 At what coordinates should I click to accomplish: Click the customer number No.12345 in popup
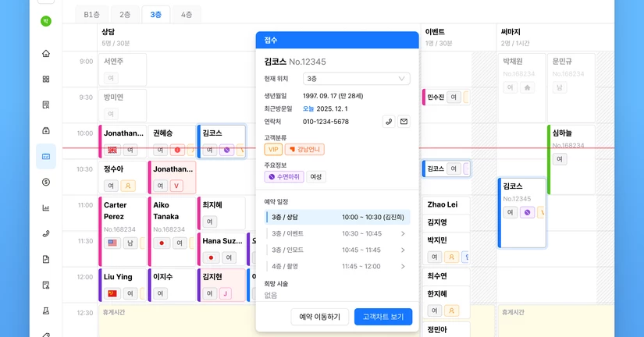(x=308, y=62)
